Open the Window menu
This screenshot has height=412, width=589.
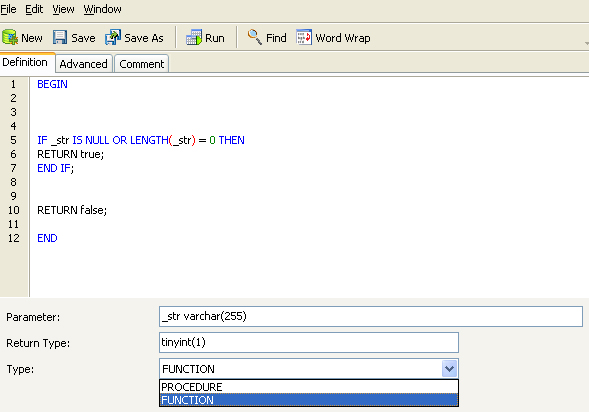[x=102, y=9]
